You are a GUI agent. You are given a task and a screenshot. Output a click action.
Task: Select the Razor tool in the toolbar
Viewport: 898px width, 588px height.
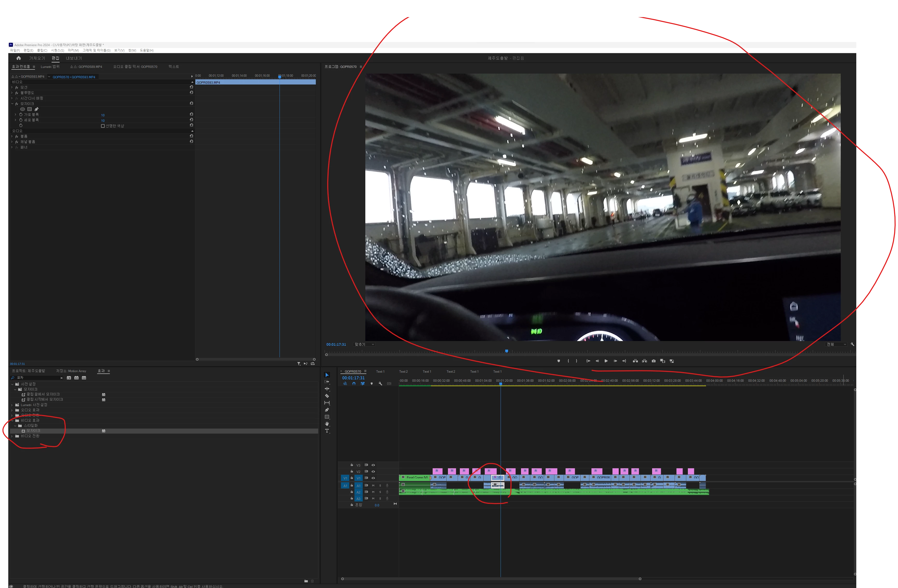[x=327, y=396]
